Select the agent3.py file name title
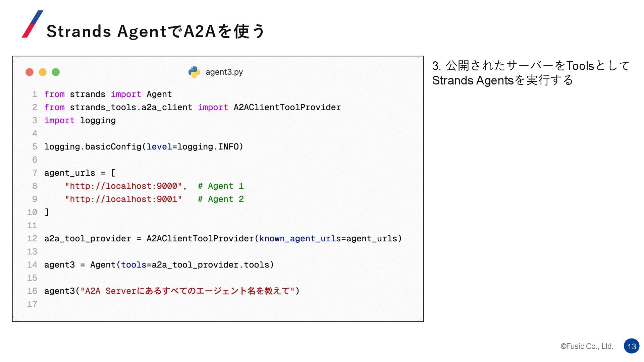The width and height of the screenshot is (644, 362). [224, 72]
